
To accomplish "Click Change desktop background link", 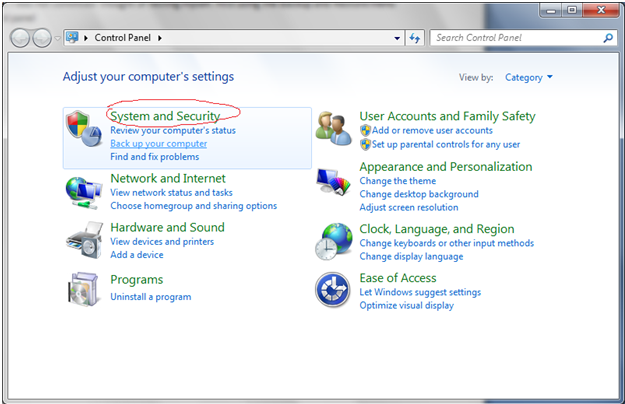I will (419, 194).
